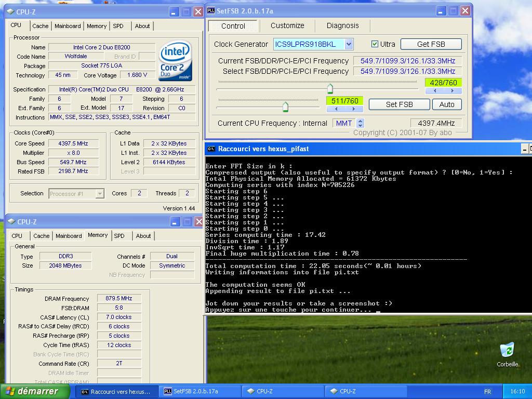Minimize the hexus_pifast console window
This screenshot has width=532, height=399.
(x=525, y=149)
